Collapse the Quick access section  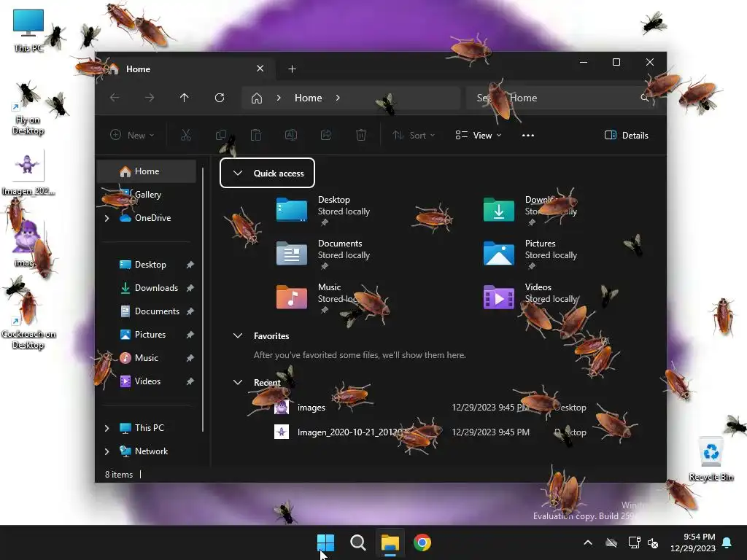pos(238,174)
